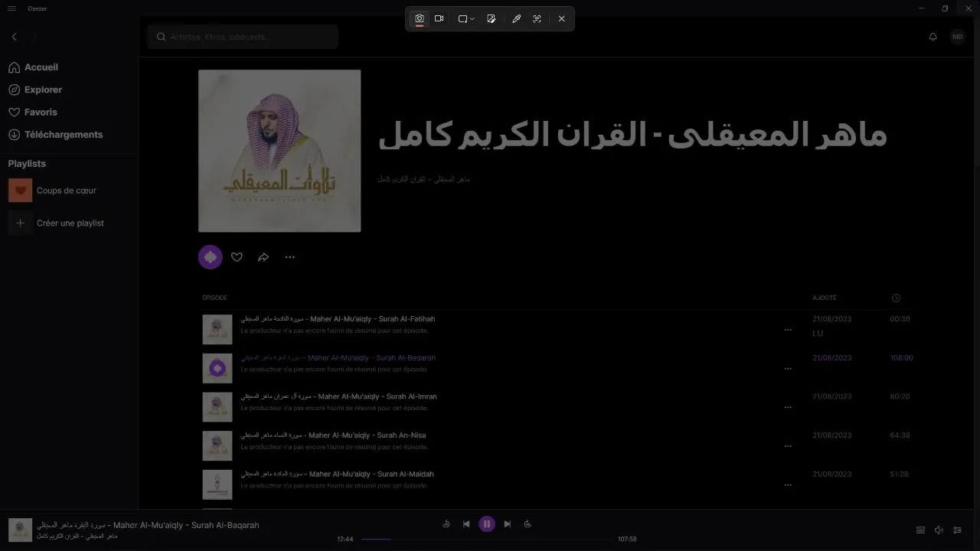This screenshot has height=551, width=980.
Task: Open more options for Surah Al-Maidah
Action: tap(788, 485)
